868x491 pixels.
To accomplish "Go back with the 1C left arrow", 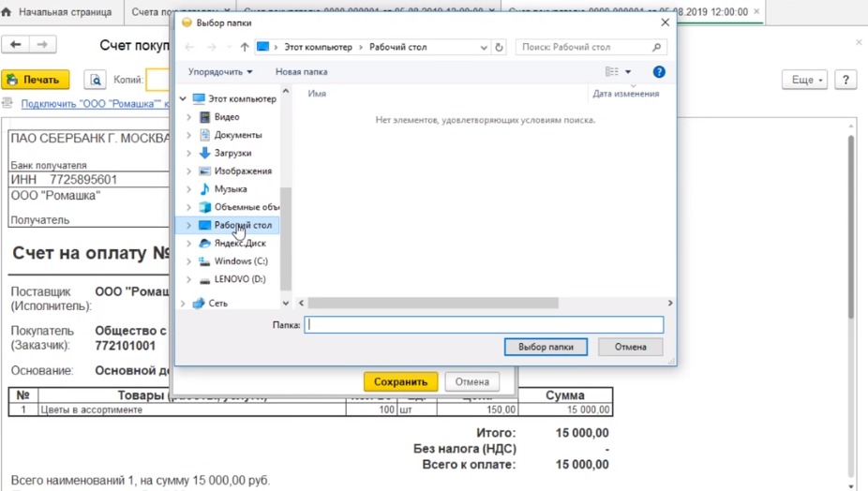I will 16,45.
